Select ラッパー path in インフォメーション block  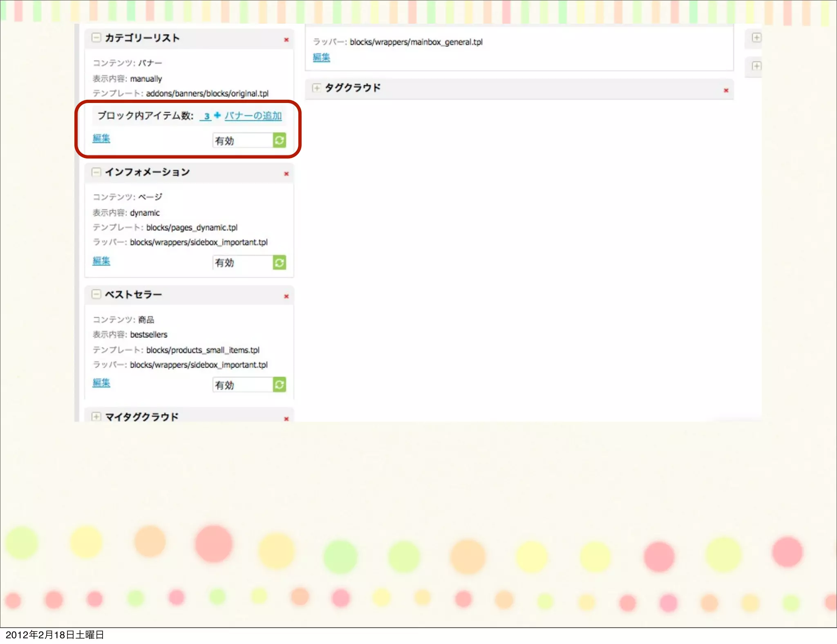coord(199,242)
